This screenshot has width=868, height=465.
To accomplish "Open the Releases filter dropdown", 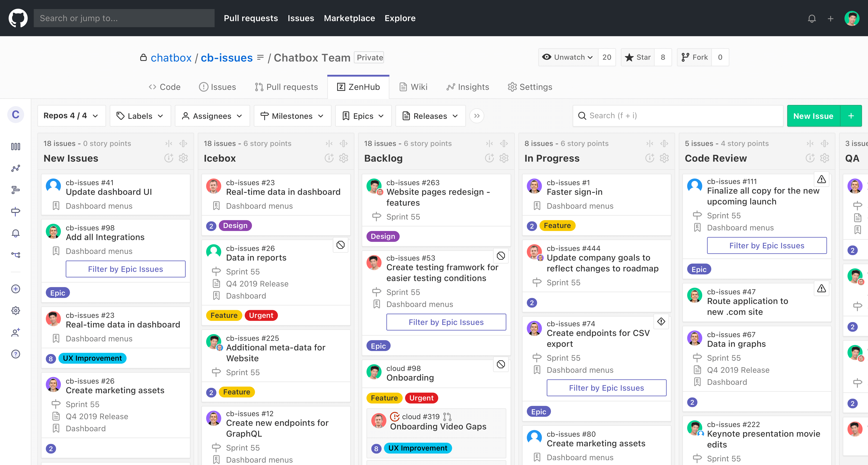I will click(431, 116).
